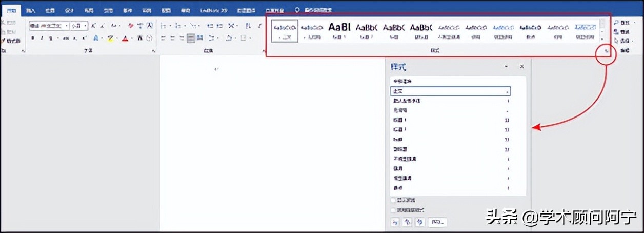Apply the bold AaBl Heading 1 gallery style

coord(339,30)
